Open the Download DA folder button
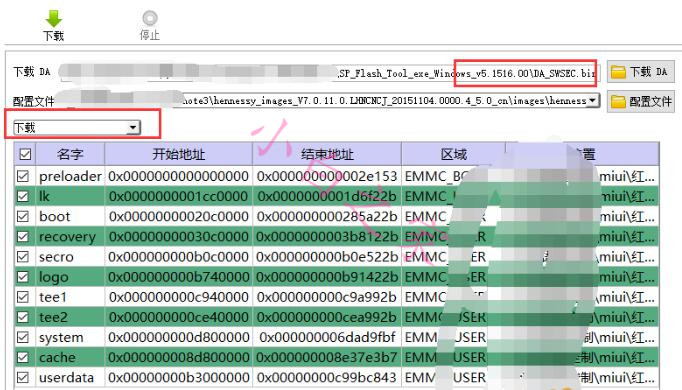Screen dimensions: 682x390 [x=640, y=72]
